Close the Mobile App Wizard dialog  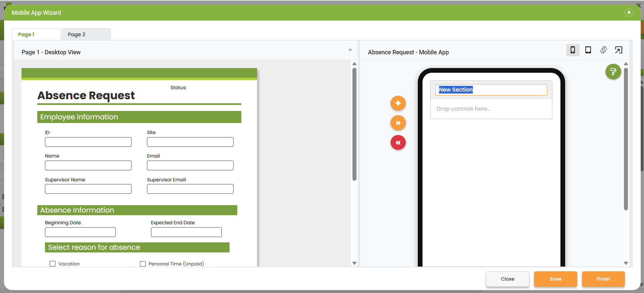click(x=629, y=12)
